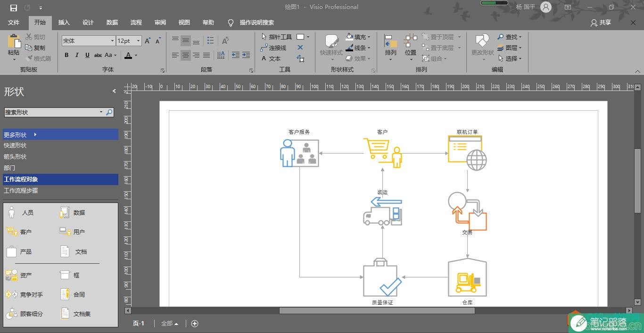The height and width of the screenshot is (333, 644).
Task: Click the shape search magnifier icon
Action: pyautogui.click(x=109, y=112)
